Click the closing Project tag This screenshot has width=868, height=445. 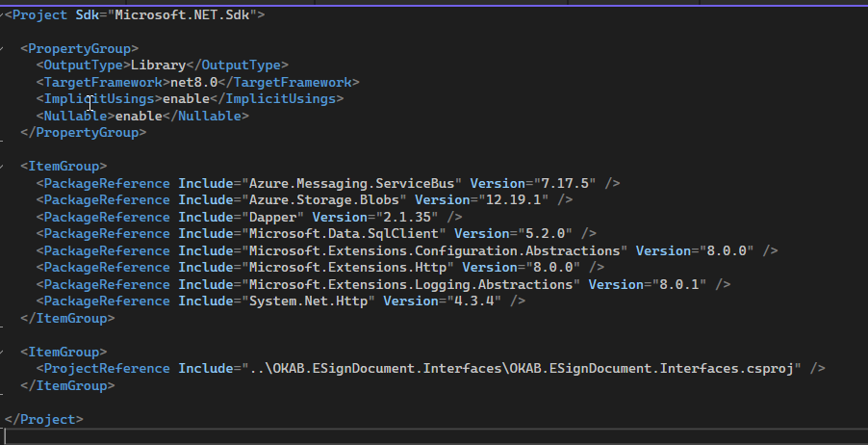(x=43, y=420)
